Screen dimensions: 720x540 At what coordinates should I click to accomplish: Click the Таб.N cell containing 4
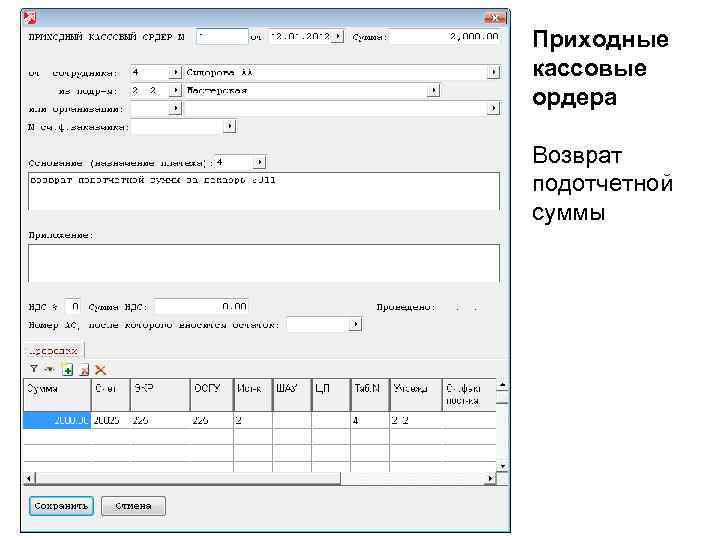(x=370, y=420)
